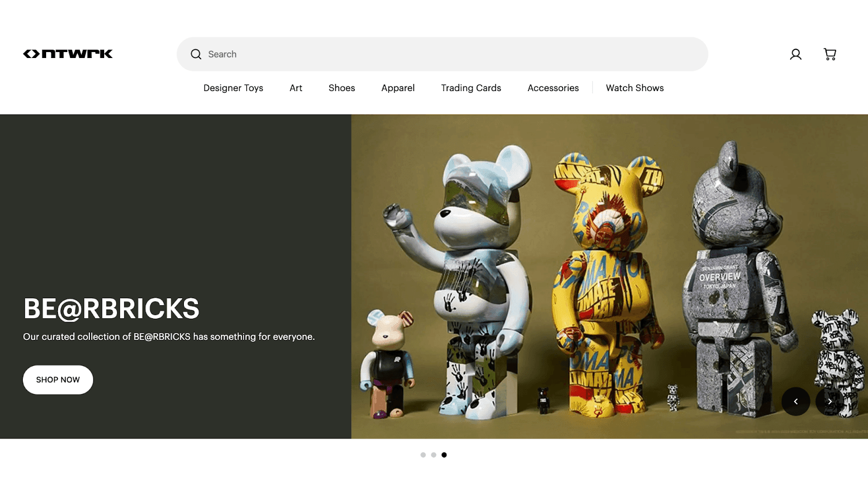Open the shopping cart icon
The height and width of the screenshot is (488, 868).
coord(829,54)
